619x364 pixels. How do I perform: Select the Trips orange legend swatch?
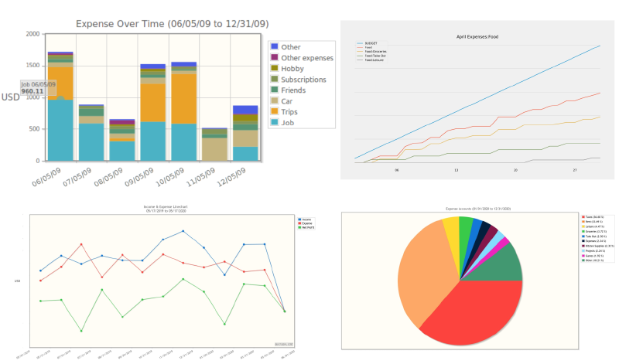(275, 111)
